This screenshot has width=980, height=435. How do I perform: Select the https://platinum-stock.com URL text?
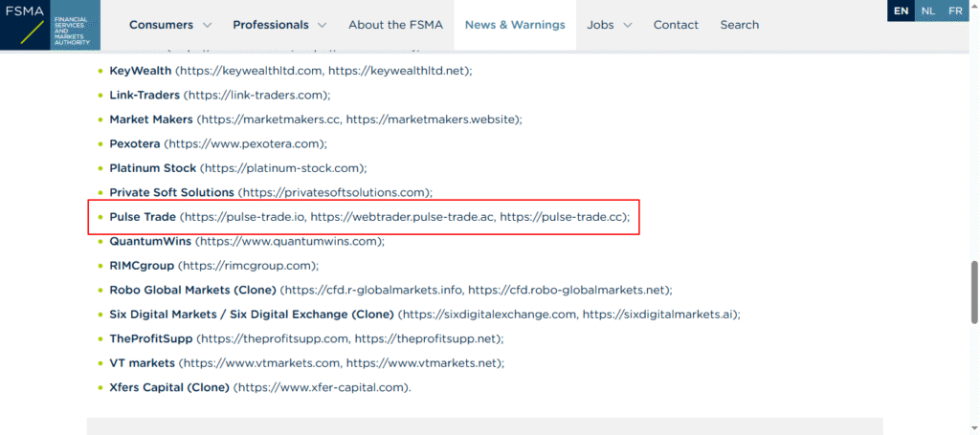[283, 168]
